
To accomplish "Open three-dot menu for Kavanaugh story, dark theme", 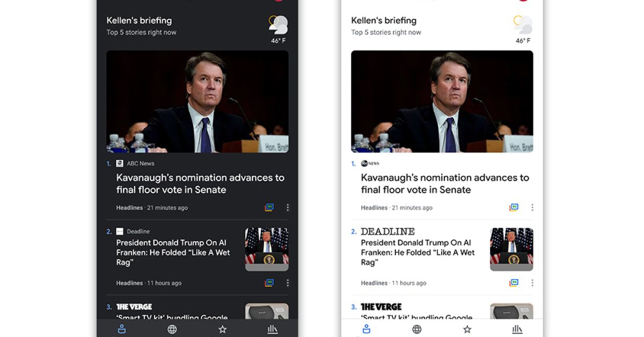I will [288, 207].
